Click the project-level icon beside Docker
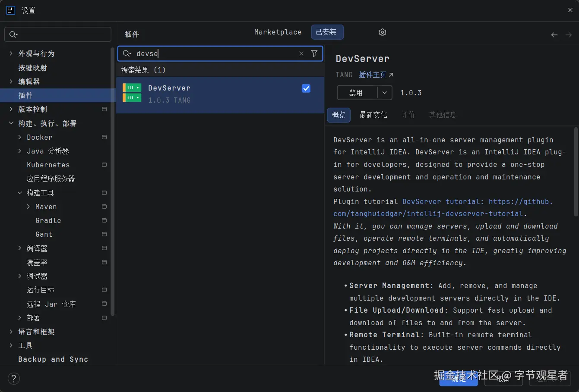 tap(104, 137)
